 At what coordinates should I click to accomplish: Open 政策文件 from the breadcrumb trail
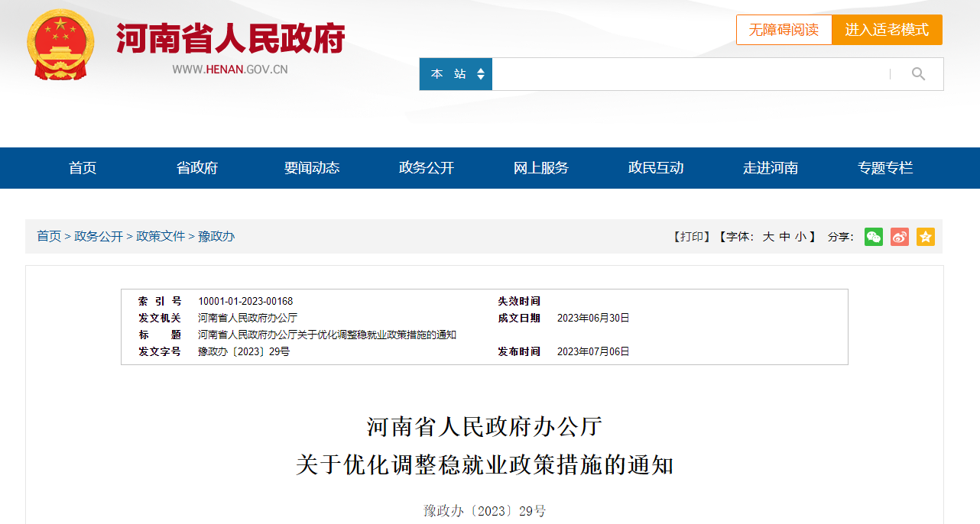click(161, 237)
